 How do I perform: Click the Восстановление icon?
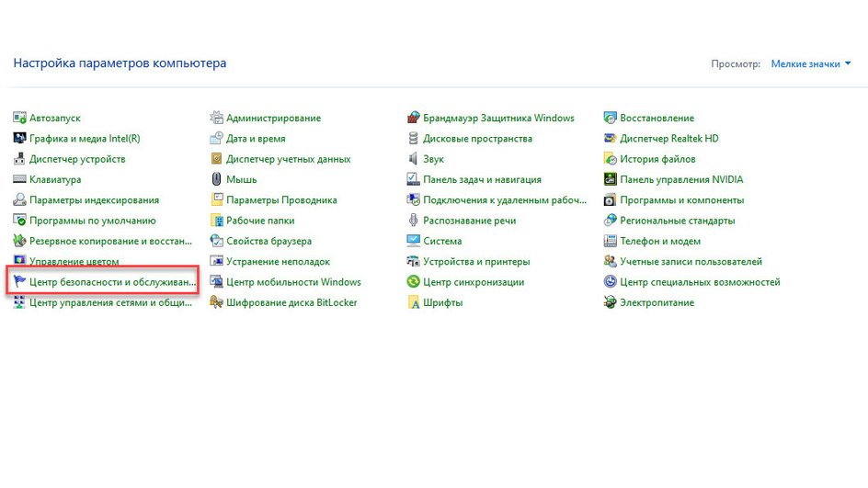pyautogui.click(x=610, y=118)
